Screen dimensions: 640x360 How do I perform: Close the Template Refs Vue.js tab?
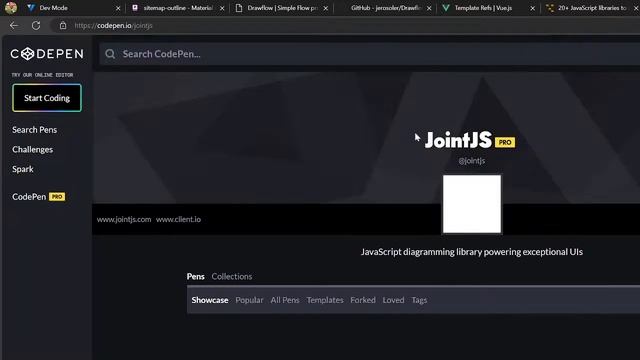[x=533, y=8]
